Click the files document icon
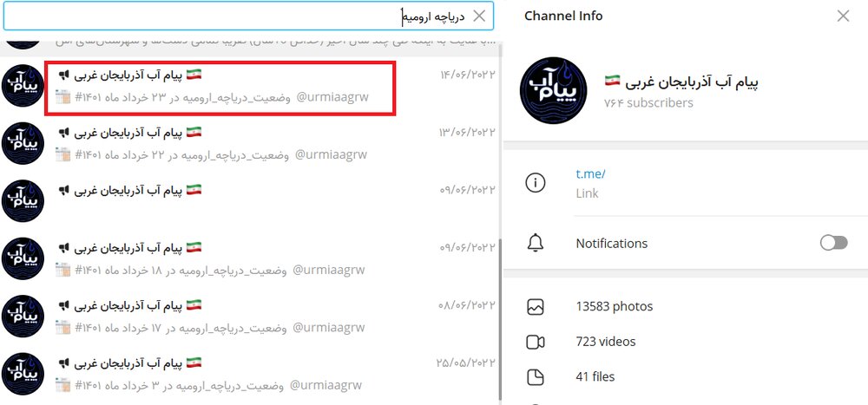This screenshot has width=868, height=405. [536, 376]
